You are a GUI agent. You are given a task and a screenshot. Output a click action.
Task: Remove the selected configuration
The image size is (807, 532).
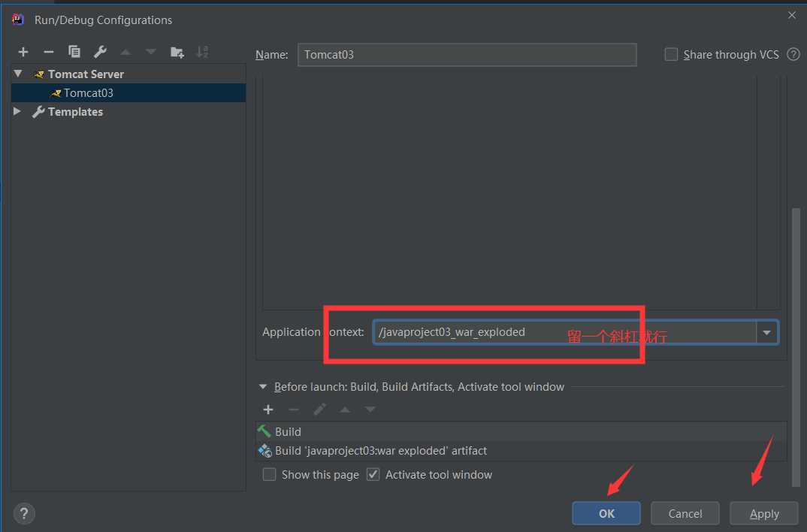point(49,52)
